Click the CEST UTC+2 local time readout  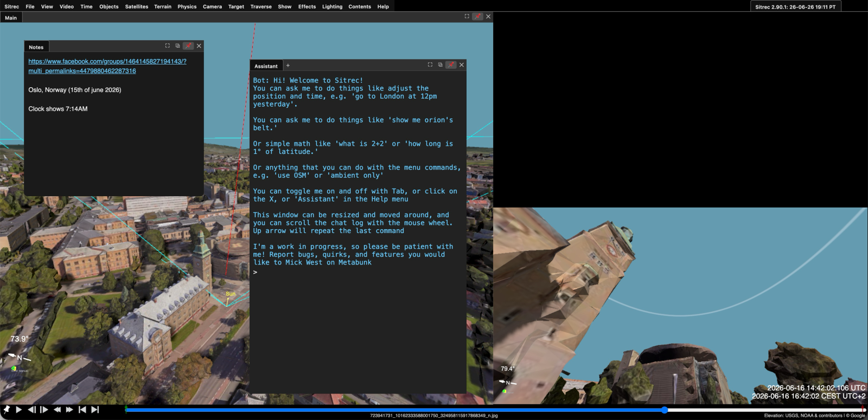coord(809,396)
